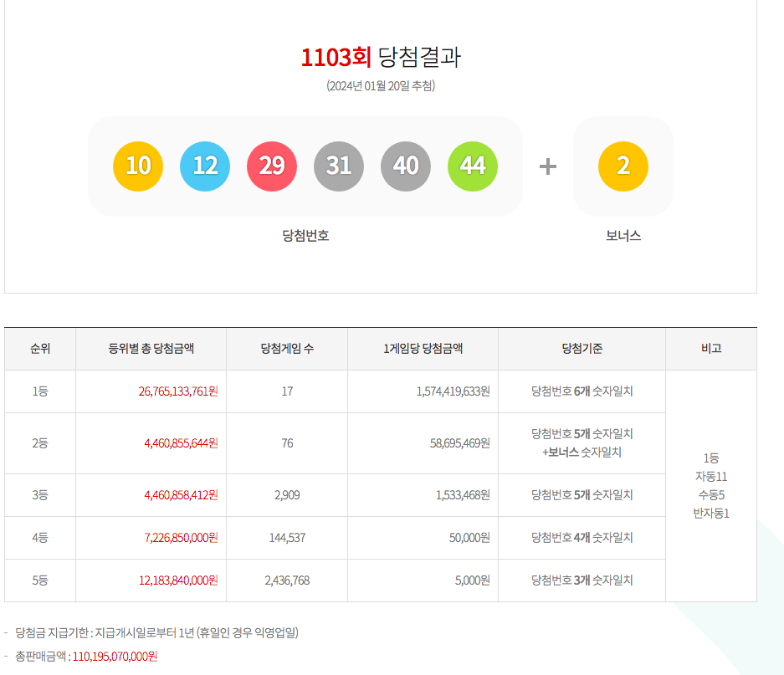Click the per-game prize 50,000원

[x=469, y=538]
